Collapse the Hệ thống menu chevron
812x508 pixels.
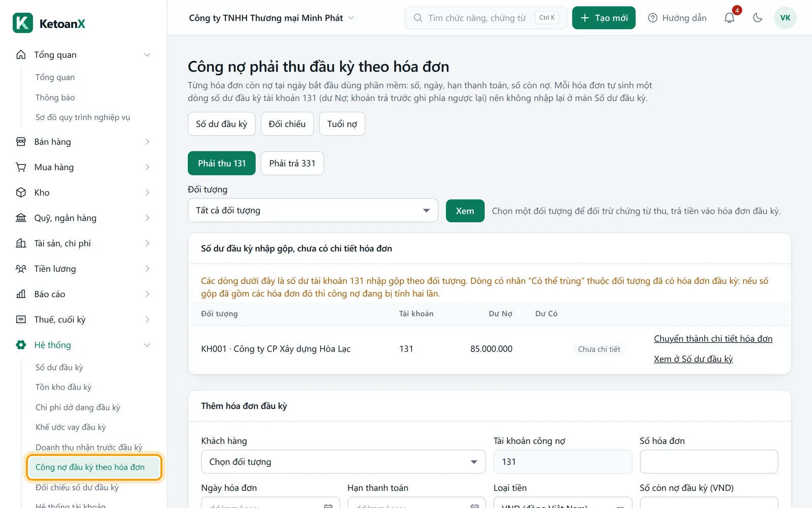tap(147, 345)
